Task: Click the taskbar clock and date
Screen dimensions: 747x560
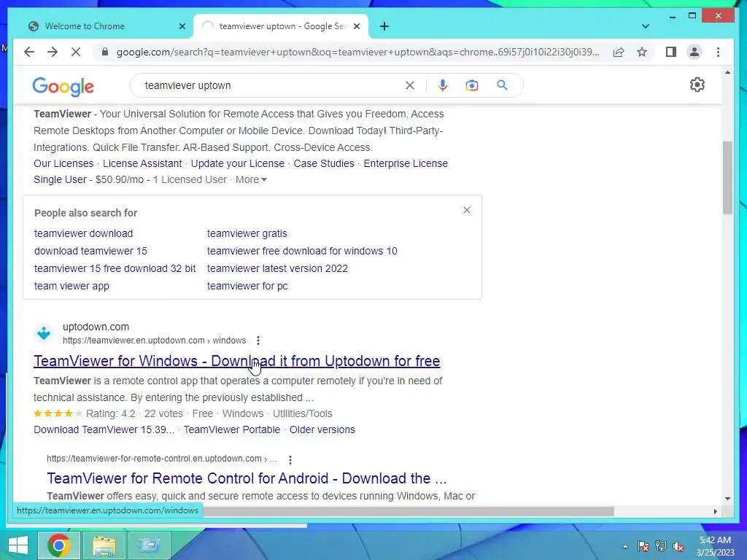Action: 715,546
